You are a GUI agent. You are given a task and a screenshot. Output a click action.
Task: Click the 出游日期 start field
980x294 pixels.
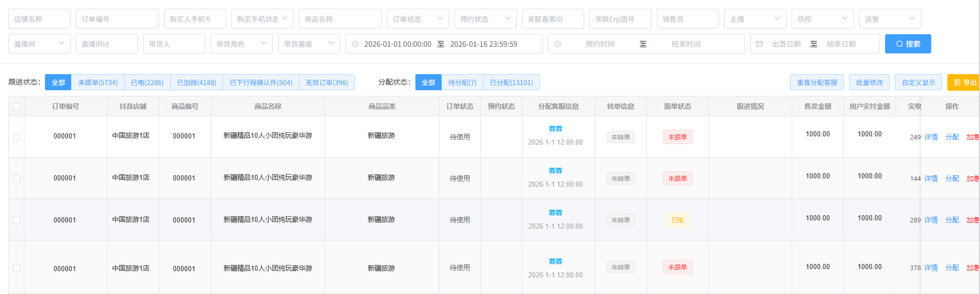tap(786, 44)
